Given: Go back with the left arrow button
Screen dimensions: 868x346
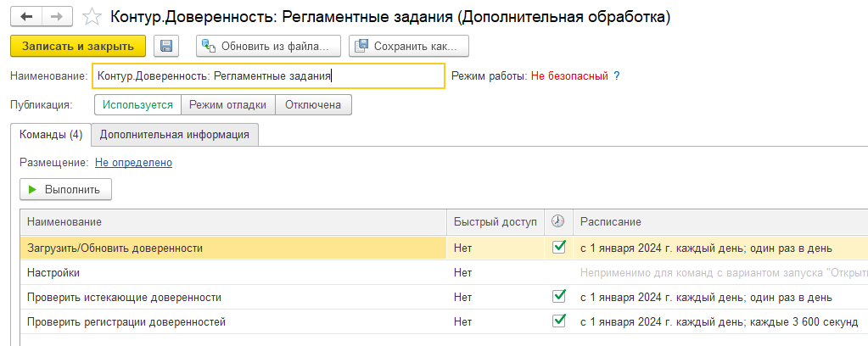Looking at the screenshot, I should point(26,17).
